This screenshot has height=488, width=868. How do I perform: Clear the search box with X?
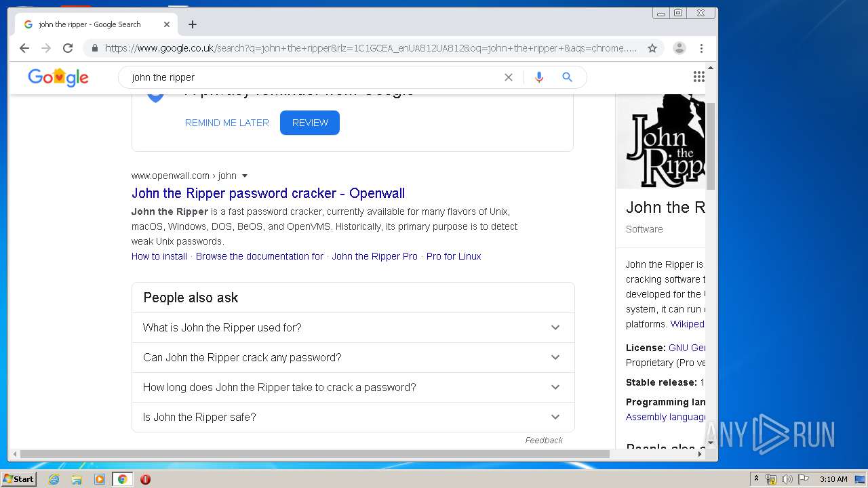point(509,77)
